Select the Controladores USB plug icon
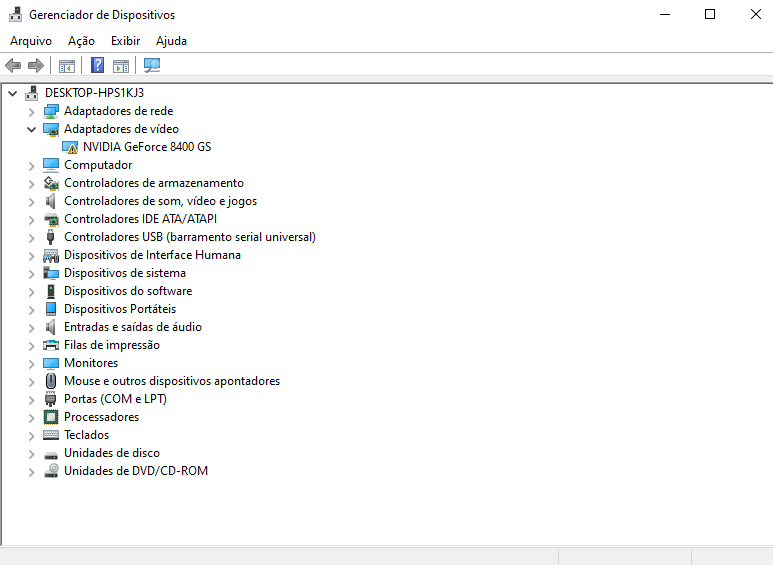The width and height of the screenshot is (773, 565). coord(50,237)
